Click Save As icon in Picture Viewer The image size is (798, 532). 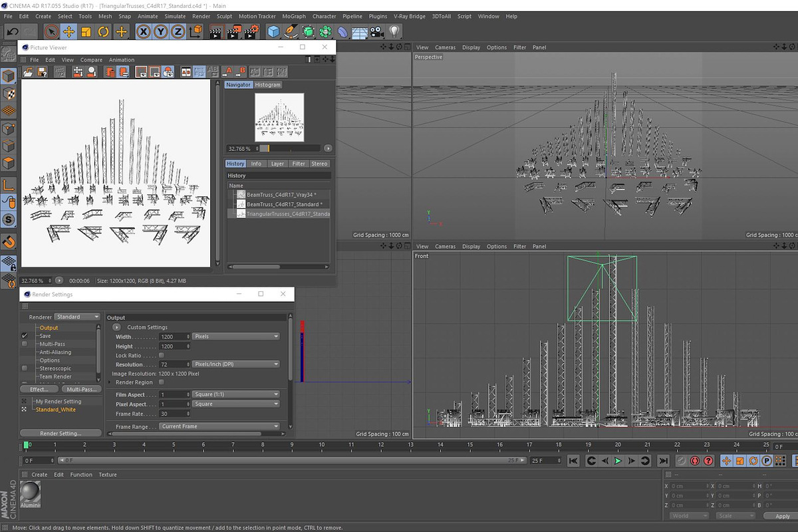42,72
